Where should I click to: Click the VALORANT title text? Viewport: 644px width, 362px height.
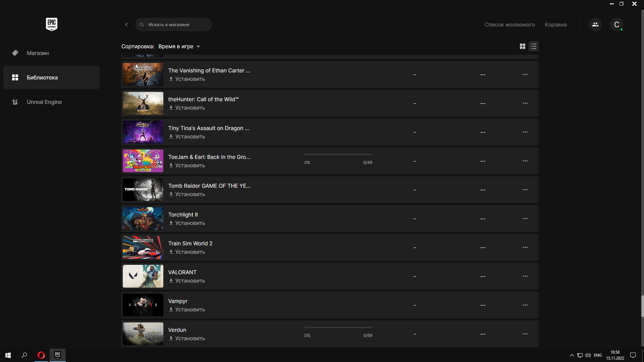click(182, 272)
